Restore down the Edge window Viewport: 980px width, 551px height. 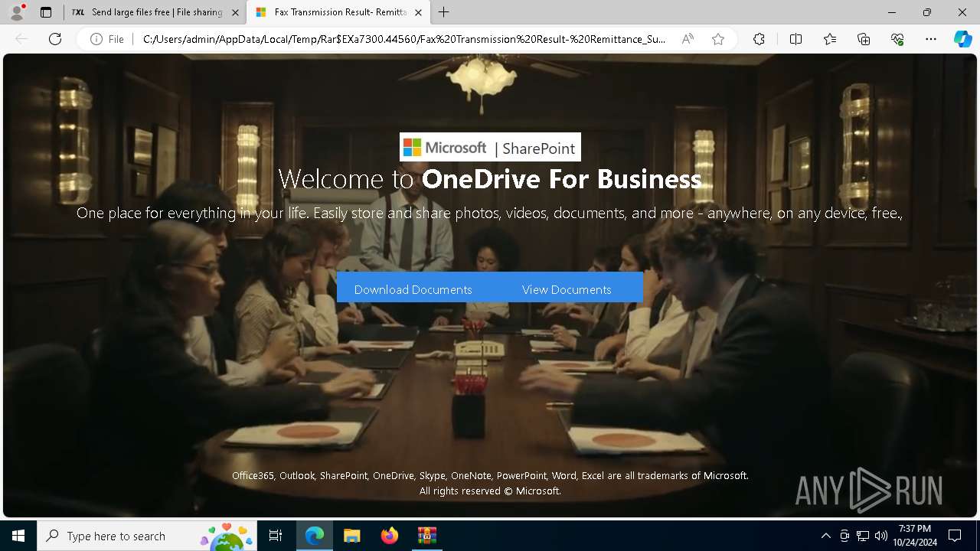[x=927, y=12]
